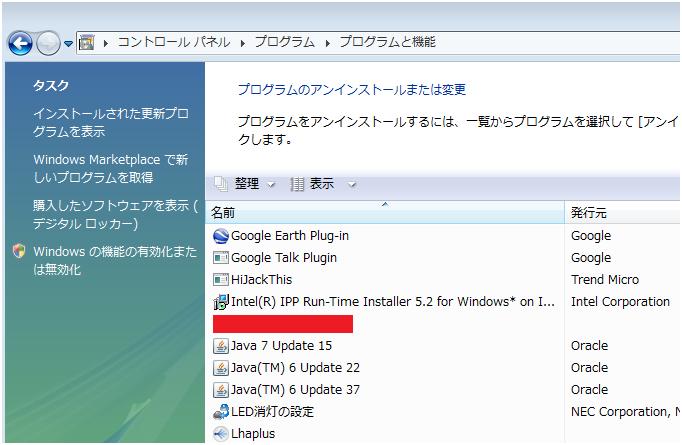Viewport: 682px width, 445px height.
Task: Expand the arrow after コントロール パネル
Action: pos(243,43)
